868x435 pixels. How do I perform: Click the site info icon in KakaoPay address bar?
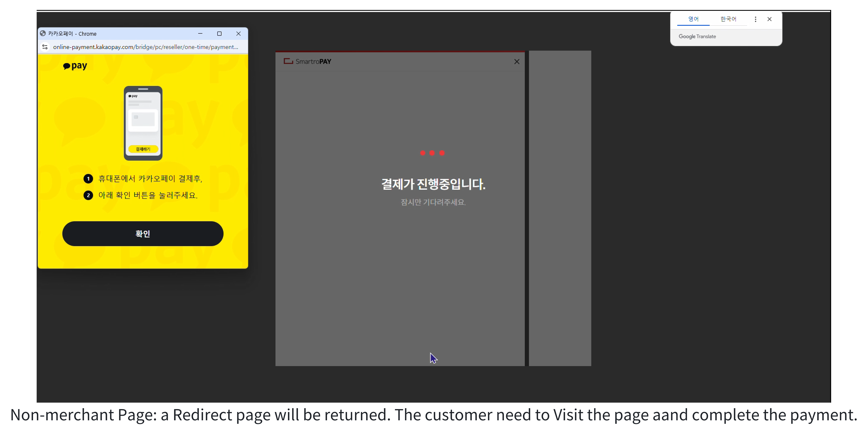tap(45, 47)
